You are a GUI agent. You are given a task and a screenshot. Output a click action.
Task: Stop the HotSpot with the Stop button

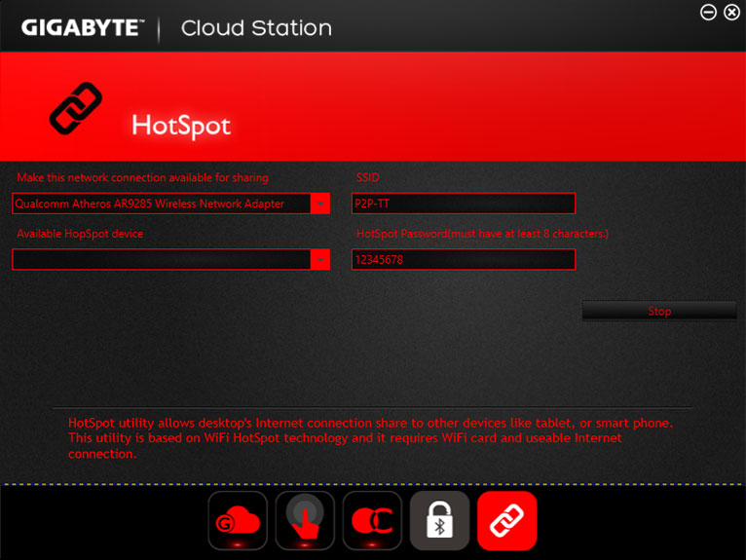[x=659, y=311]
